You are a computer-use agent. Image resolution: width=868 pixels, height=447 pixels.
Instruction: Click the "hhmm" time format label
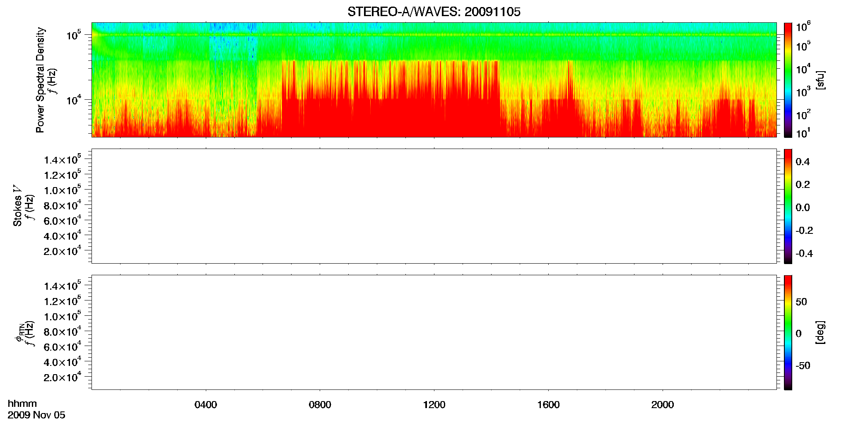22,404
